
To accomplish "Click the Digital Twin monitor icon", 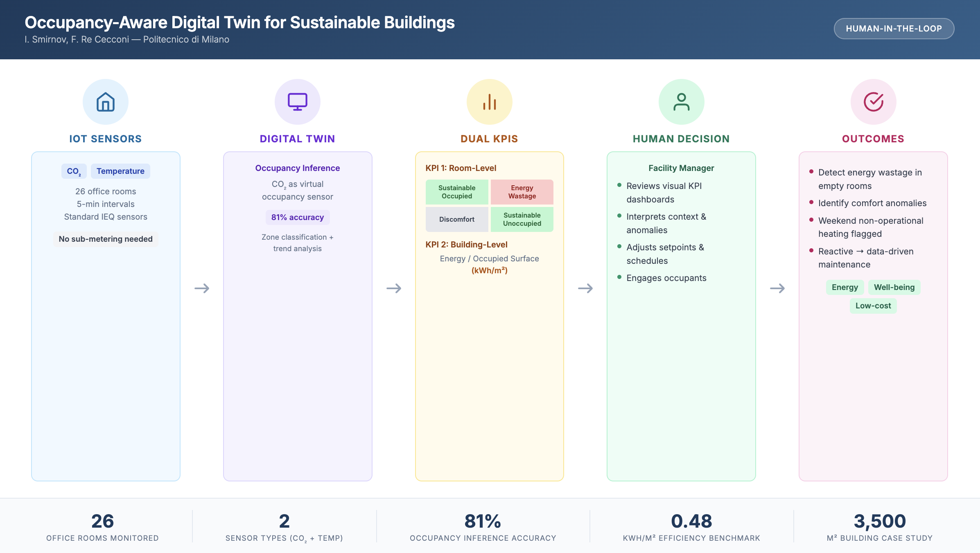I will click(x=298, y=102).
